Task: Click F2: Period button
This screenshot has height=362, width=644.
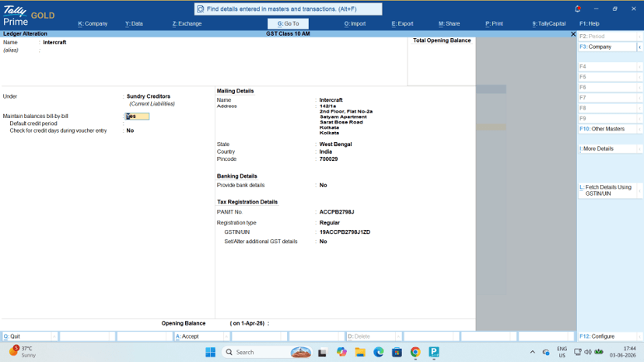Action: click(607, 36)
